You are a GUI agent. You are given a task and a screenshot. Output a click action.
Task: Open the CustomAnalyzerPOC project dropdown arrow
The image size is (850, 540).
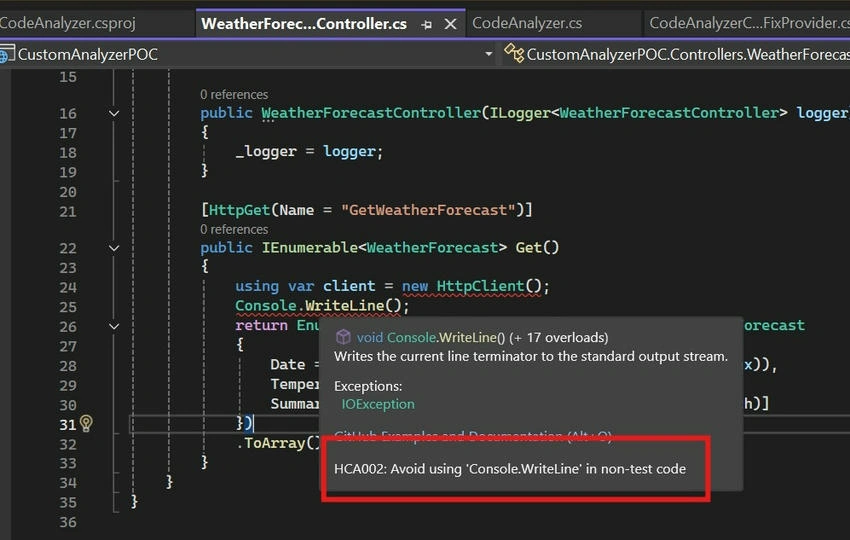pos(488,54)
